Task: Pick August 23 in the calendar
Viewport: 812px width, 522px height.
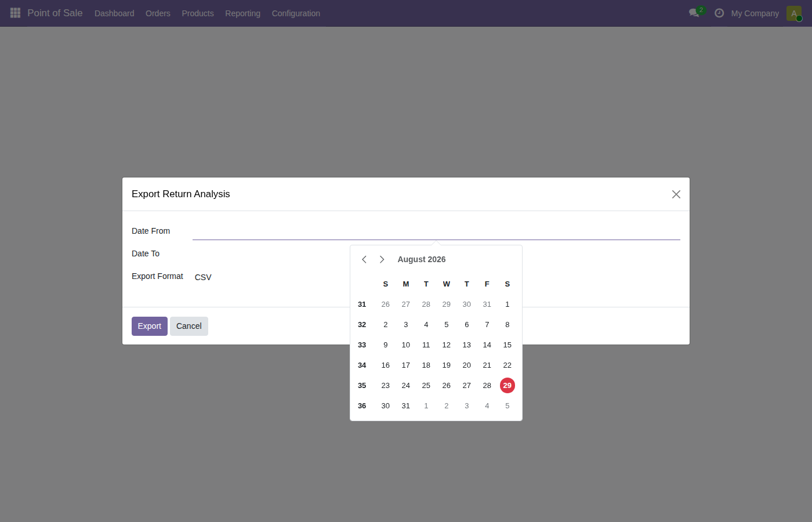Action: [x=386, y=386]
